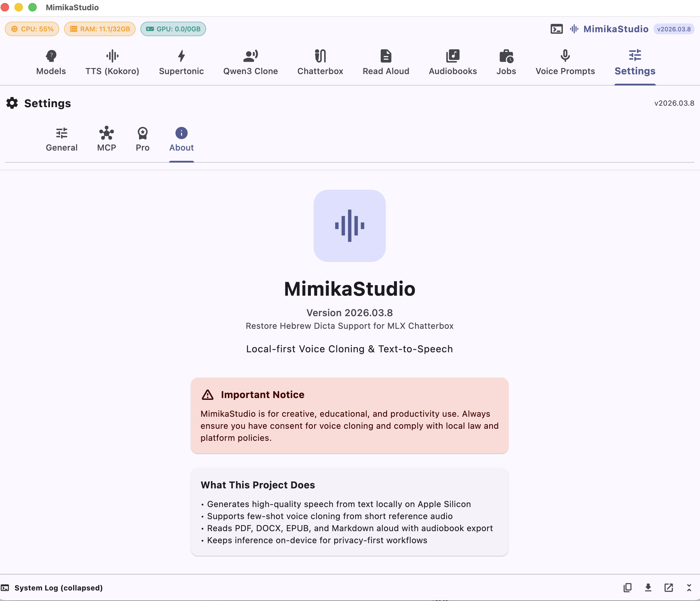Screen dimensions: 700x601
Task: Open the Supertonic tab
Action: click(x=181, y=63)
